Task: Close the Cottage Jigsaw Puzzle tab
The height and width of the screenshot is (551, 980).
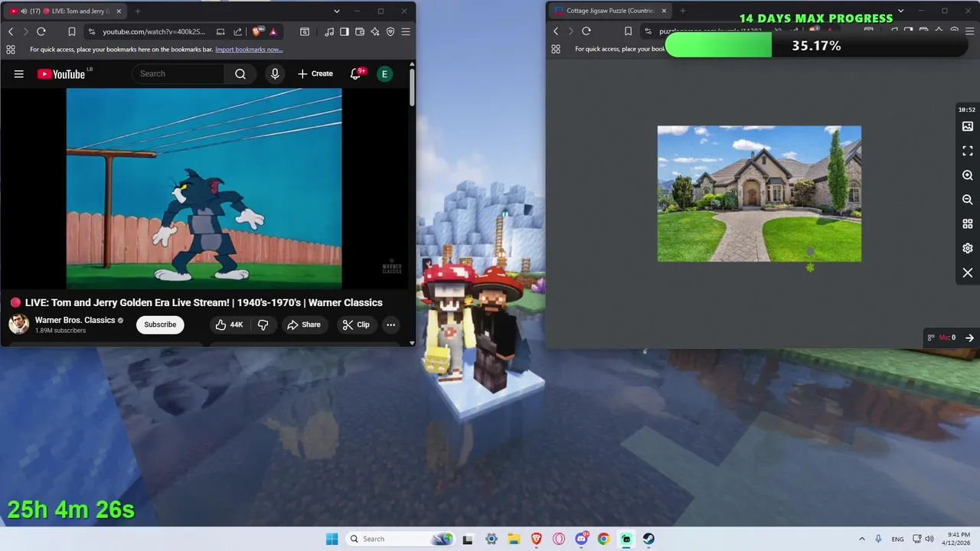Action: pyautogui.click(x=663, y=11)
